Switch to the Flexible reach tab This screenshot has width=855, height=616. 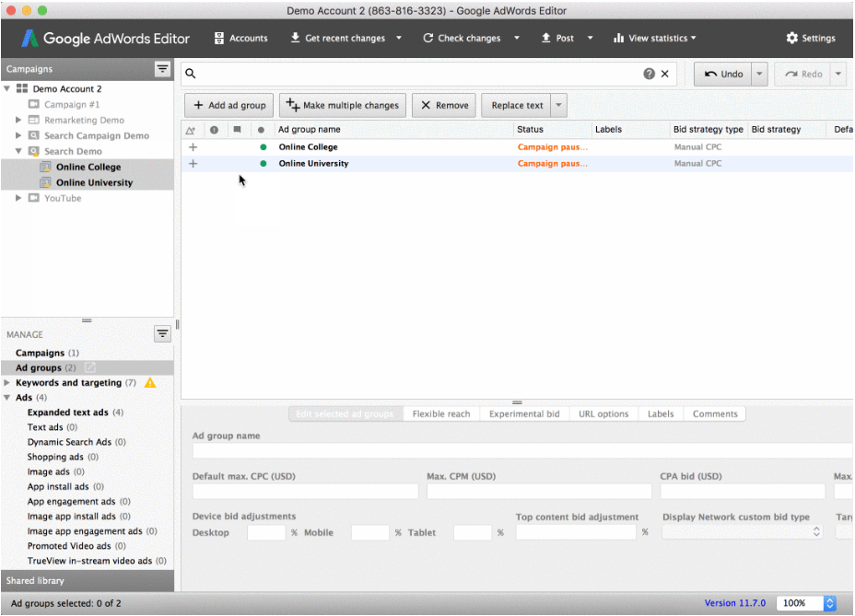coord(440,414)
